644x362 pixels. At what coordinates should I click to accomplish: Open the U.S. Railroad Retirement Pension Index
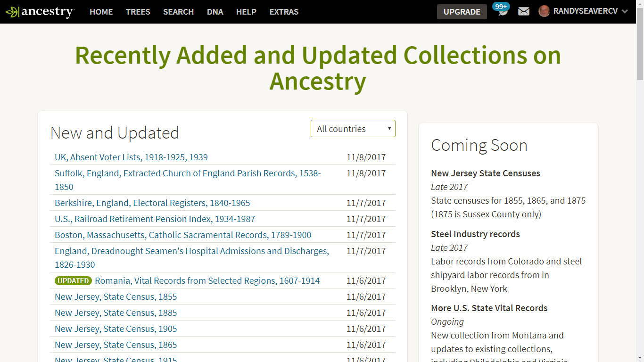coord(155,219)
